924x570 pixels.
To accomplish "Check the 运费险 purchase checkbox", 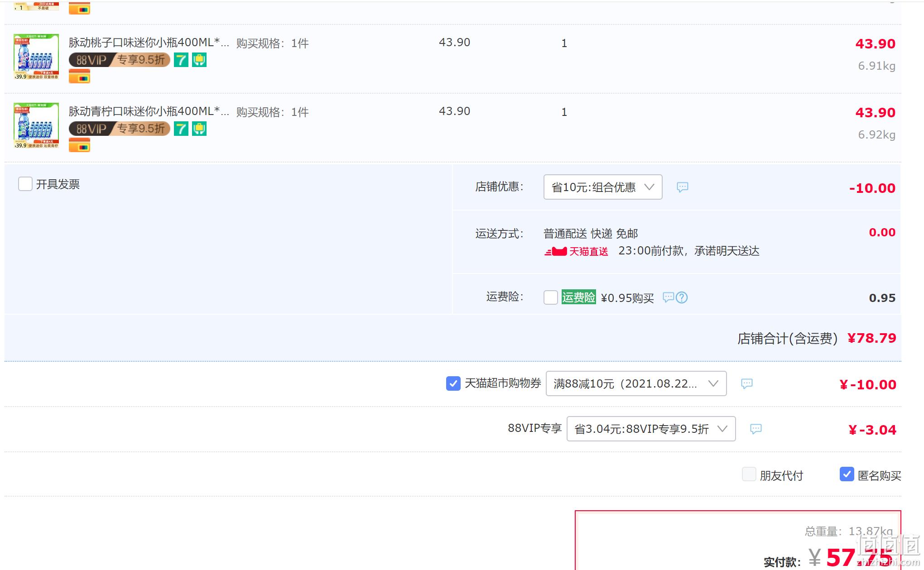I will coord(551,297).
